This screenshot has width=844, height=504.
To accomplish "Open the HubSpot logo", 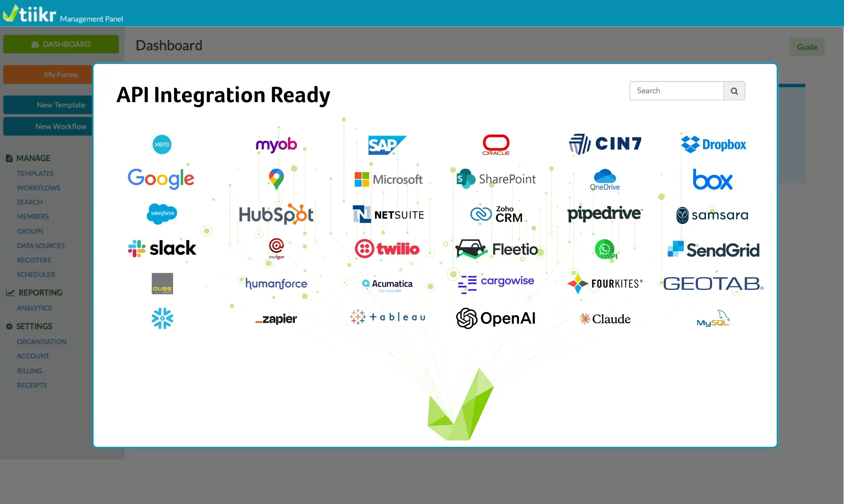I will tap(276, 214).
